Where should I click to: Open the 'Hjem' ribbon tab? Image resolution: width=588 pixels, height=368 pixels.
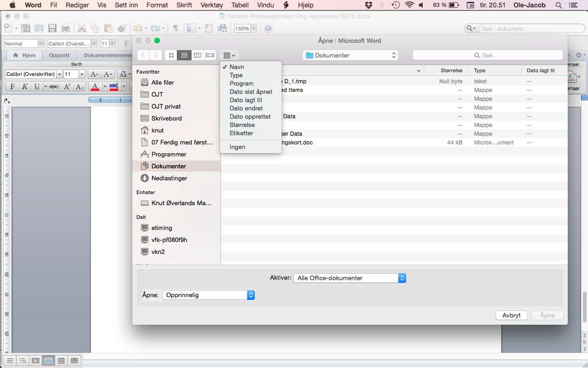click(x=24, y=55)
